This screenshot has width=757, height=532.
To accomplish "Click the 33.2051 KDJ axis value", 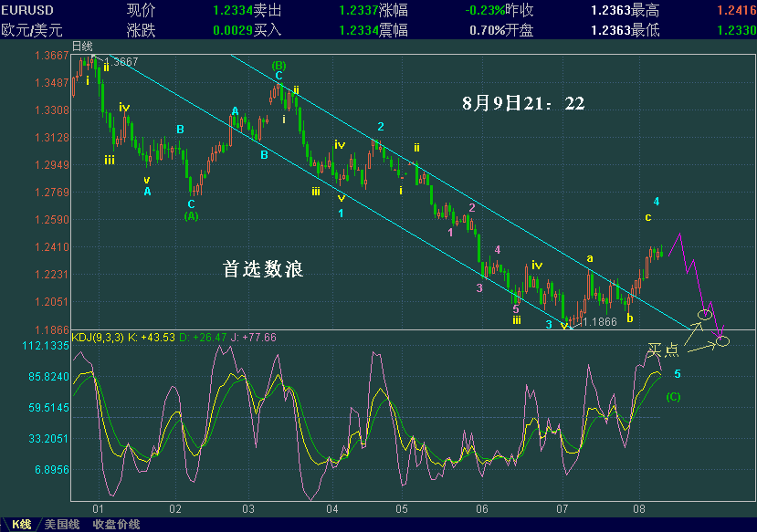I will [x=48, y=438].
